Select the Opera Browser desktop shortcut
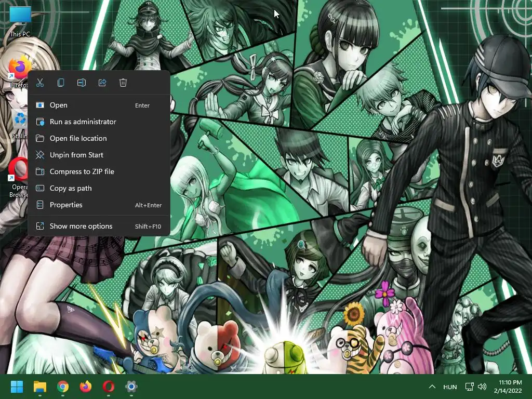 pyautogui.click(x=18, y=178)
